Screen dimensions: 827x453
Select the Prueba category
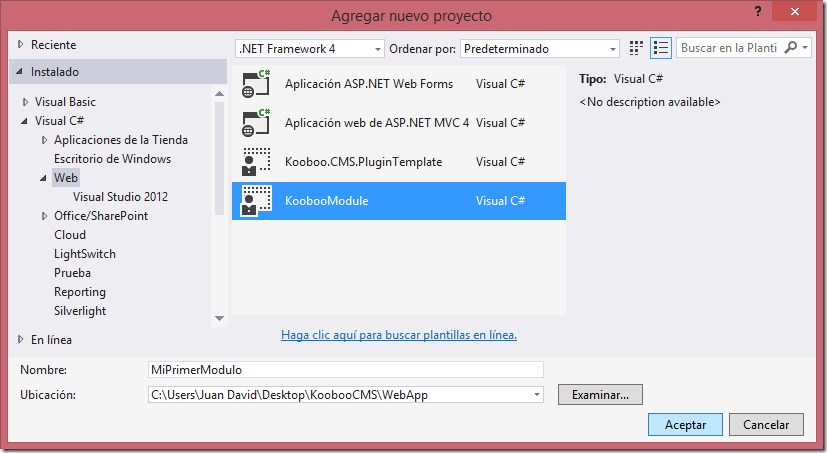[x=72, y=273]
